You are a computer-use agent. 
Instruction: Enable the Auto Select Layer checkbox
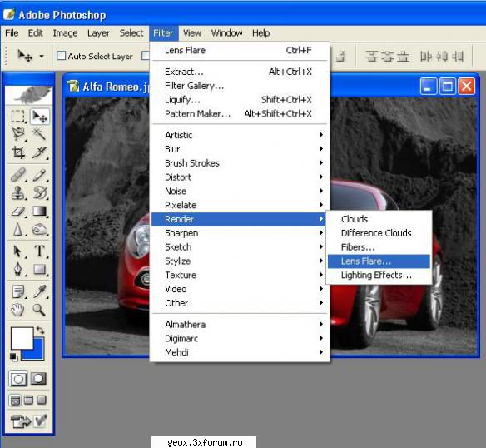pyautogui.click(x=62, y=56)
